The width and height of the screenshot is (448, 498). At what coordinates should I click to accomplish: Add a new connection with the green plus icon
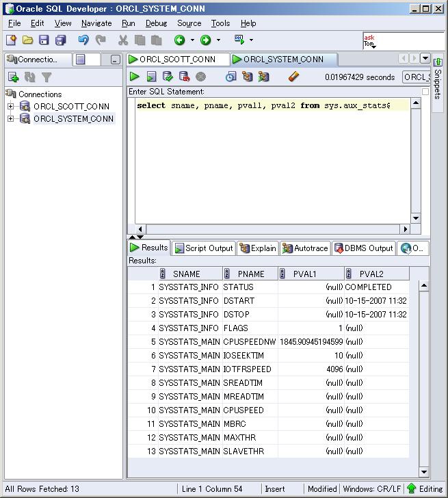pyautogui.click(x=13, y=77)
